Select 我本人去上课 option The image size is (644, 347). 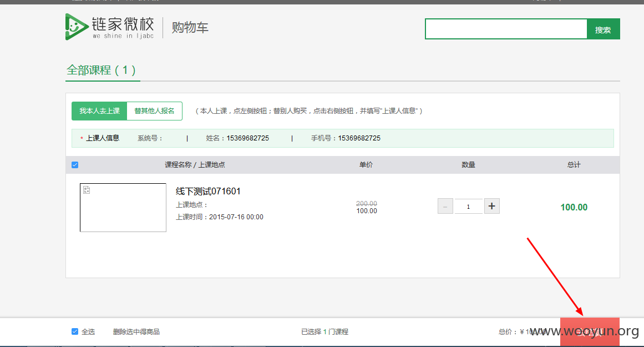point(99,111)
